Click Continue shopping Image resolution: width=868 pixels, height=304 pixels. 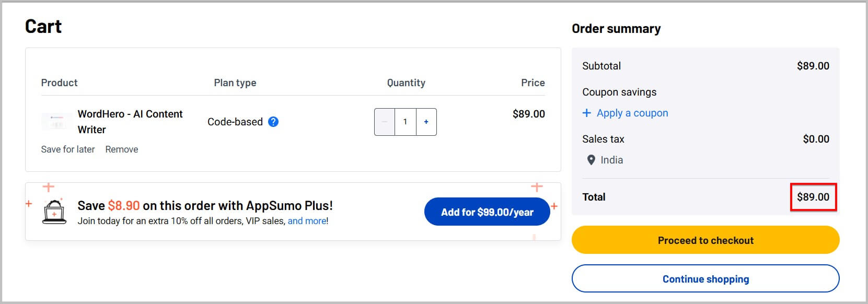(x=705, y=278)
